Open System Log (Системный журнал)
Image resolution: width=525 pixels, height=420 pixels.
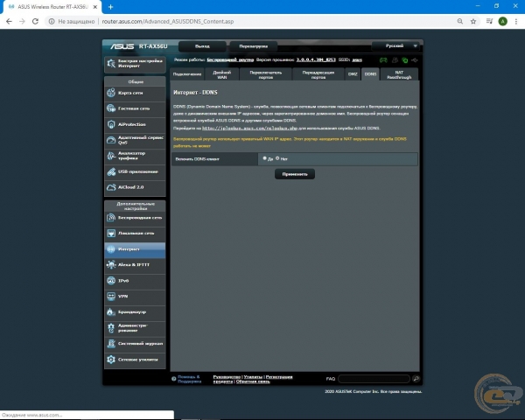[135, 344]
